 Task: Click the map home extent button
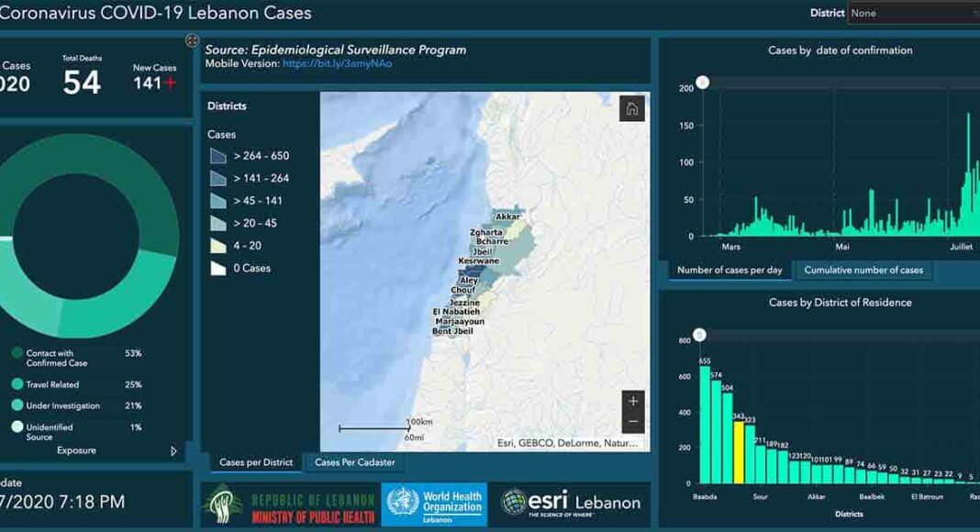(x=631, y=108)
